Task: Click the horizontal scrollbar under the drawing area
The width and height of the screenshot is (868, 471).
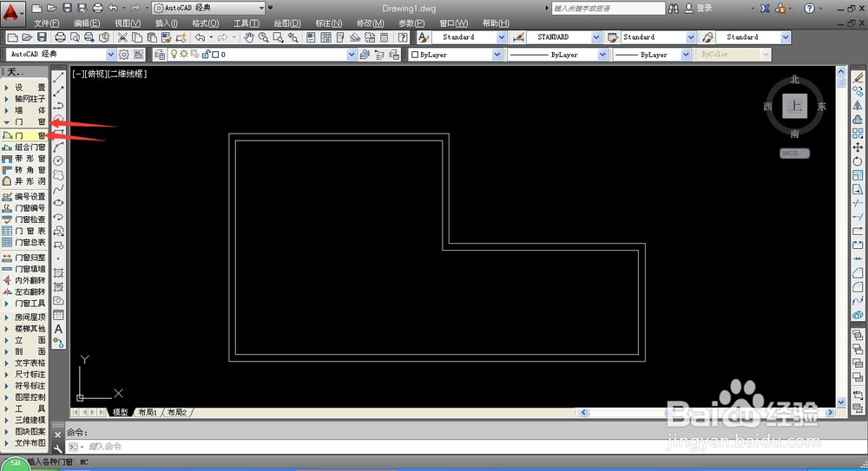Action: pyautogui.click(x=706, y=412)
